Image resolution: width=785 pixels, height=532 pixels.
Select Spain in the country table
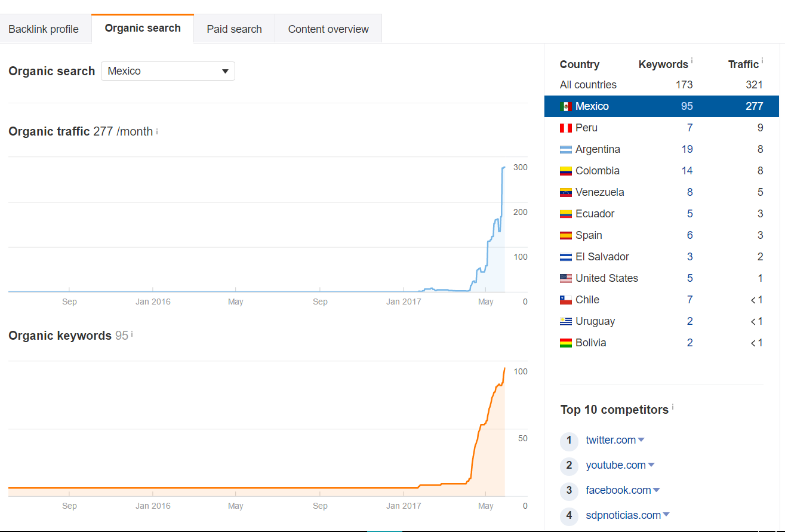click(x=661, y=235)
